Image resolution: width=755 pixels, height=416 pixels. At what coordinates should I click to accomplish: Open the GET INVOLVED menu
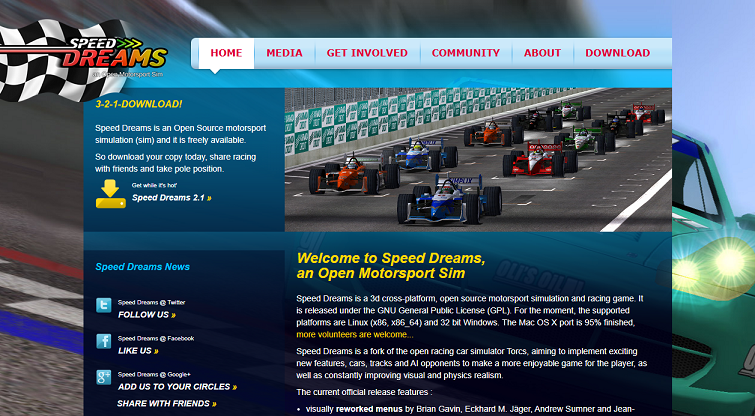pos(367,53)
